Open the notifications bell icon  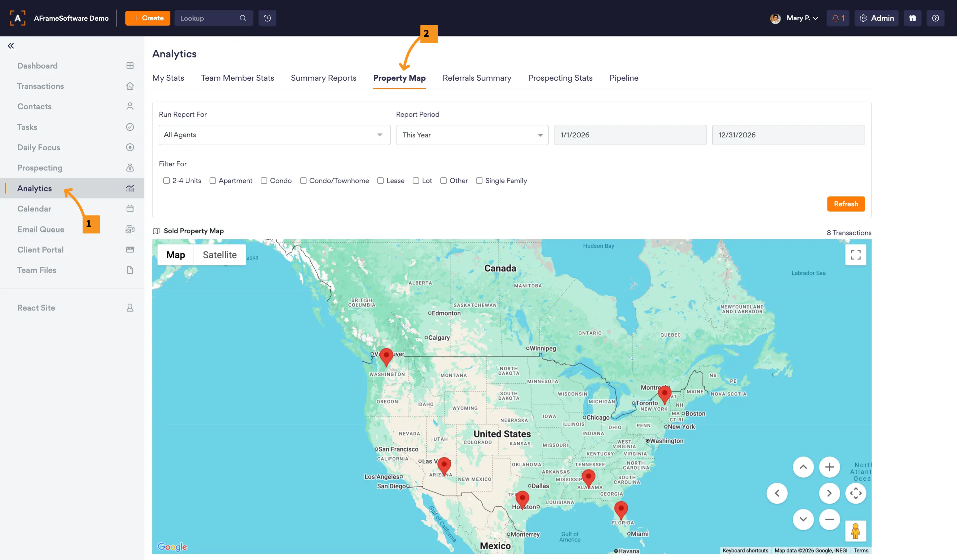[x=838, y=18]
